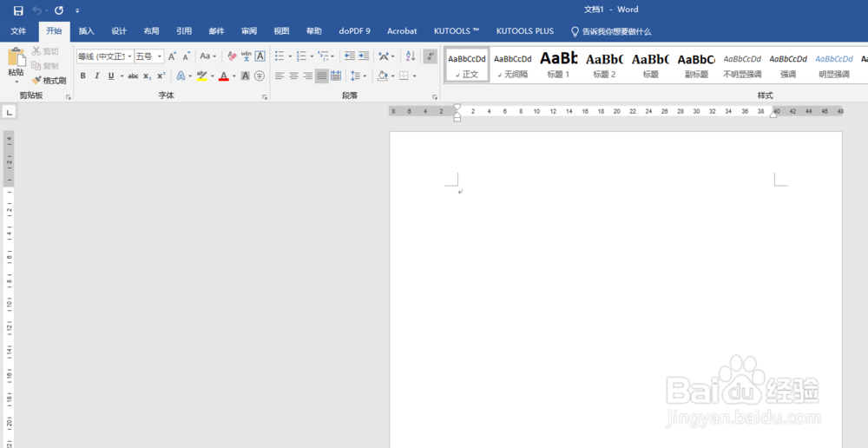Toggle Superscript formatting
This screenshot has width=868, height=448.
pyautogui.click(x=161, y=76)
